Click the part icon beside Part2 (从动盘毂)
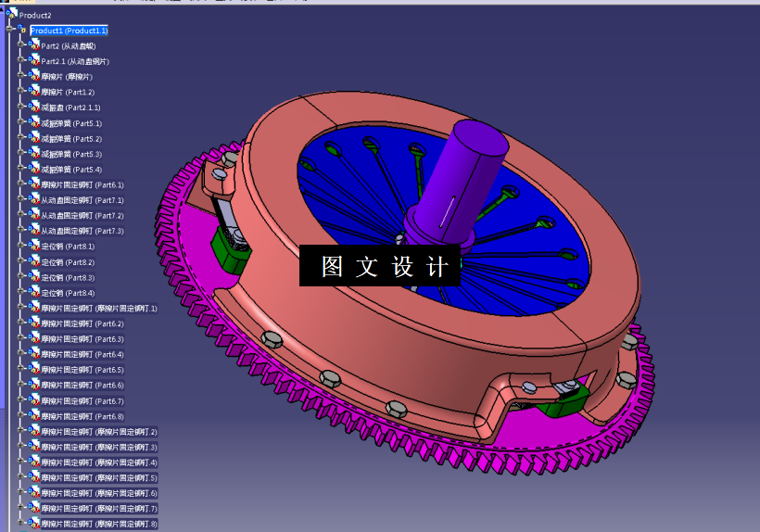This screenshot has width=760, height=532. tap(34, 45)
